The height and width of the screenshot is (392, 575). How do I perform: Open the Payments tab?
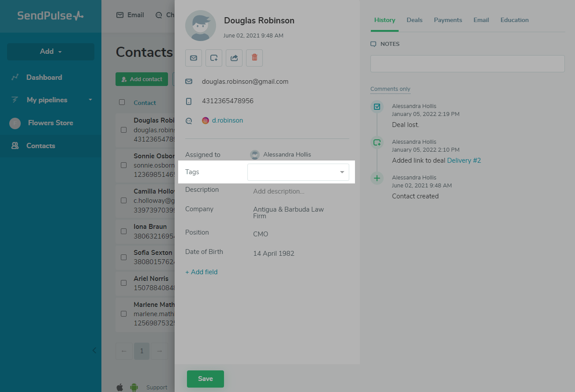point(448,20)
